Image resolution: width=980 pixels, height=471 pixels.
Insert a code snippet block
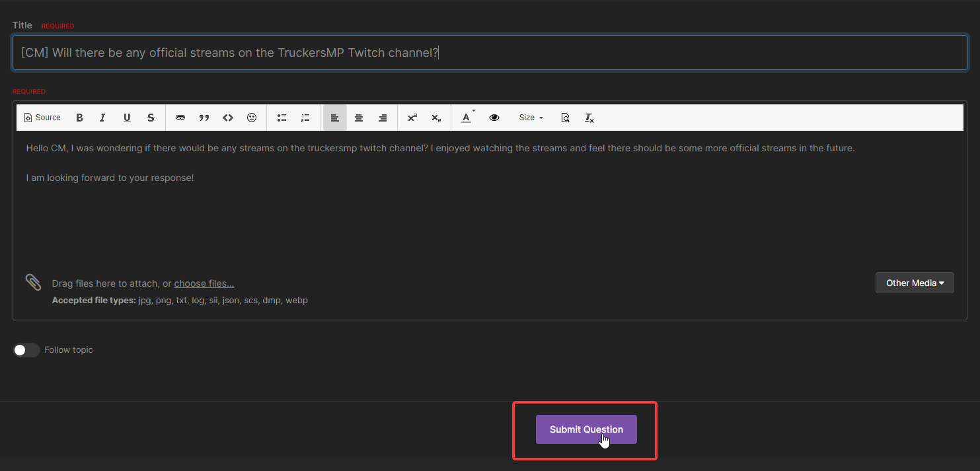point(227,117)
